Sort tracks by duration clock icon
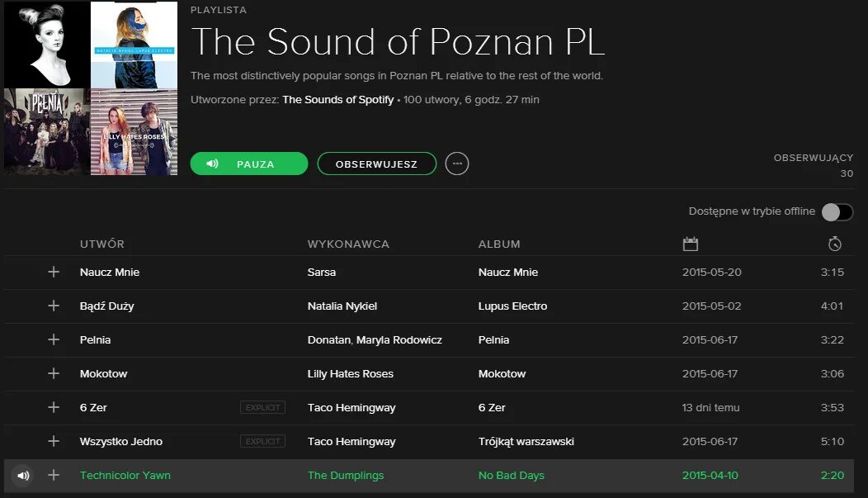 835,244
